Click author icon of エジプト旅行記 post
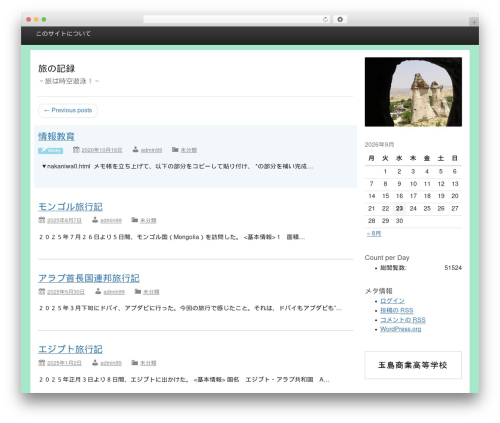 click(95, 362)
